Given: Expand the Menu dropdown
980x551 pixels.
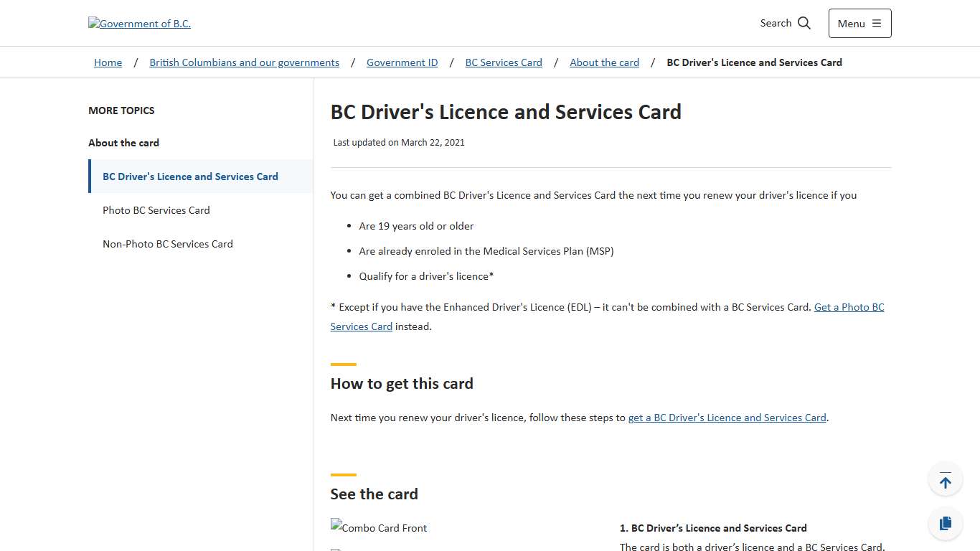Looking at the screenshot, I should point(859,23).
